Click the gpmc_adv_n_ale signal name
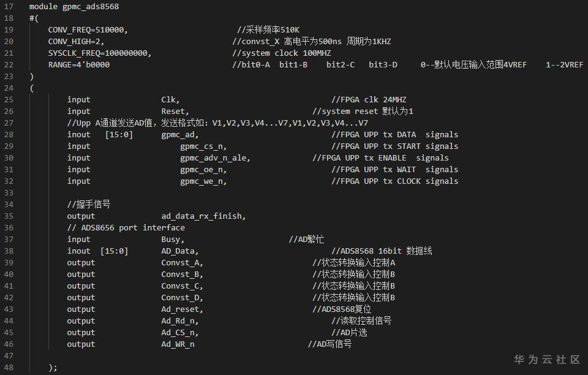This screenshot has width=588, height=375. click(214, 158)
